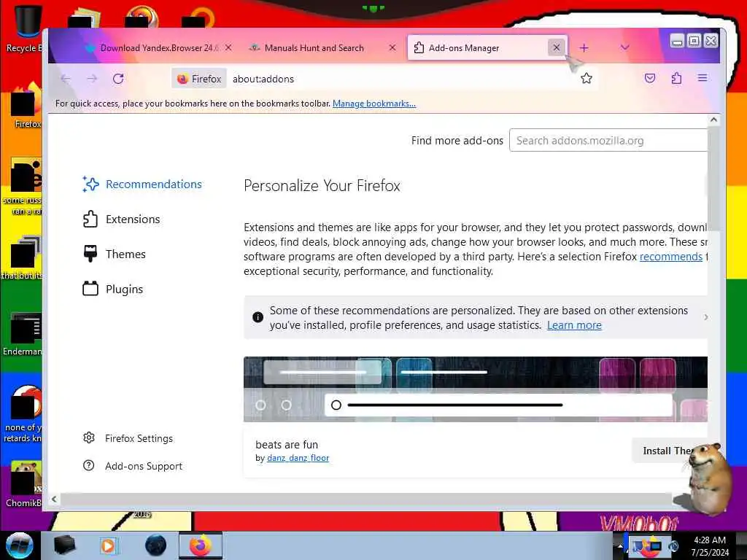Open the Learn more link
This screenshot has width=747, height=560.
[x=574, y=325]
